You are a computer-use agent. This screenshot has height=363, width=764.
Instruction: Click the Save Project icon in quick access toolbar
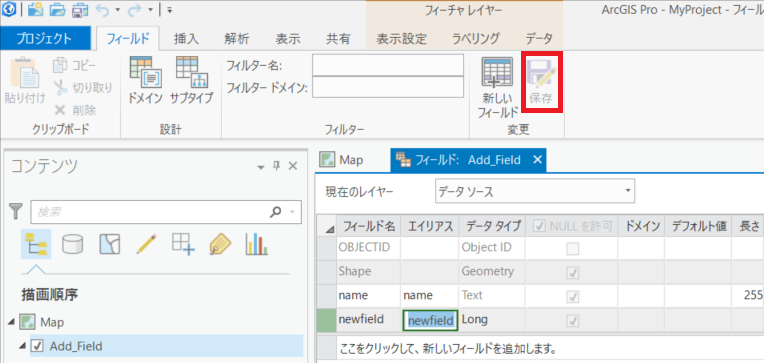click(80, 9)
